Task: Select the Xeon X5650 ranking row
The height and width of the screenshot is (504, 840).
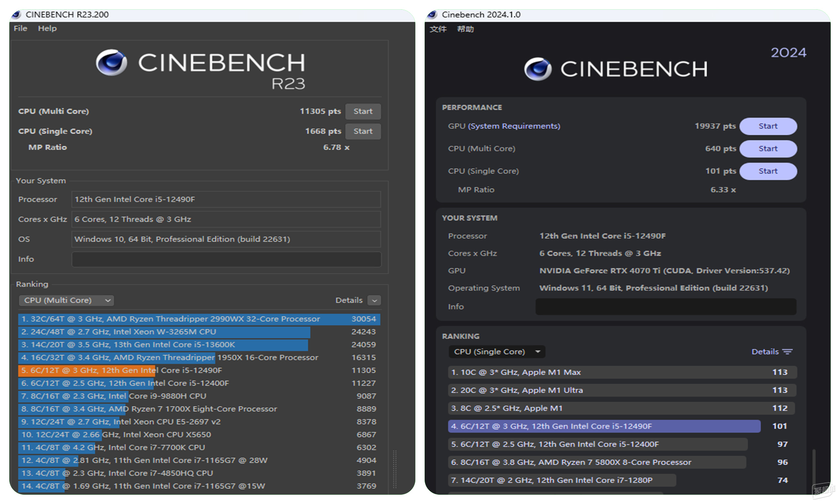Action: 199,435
